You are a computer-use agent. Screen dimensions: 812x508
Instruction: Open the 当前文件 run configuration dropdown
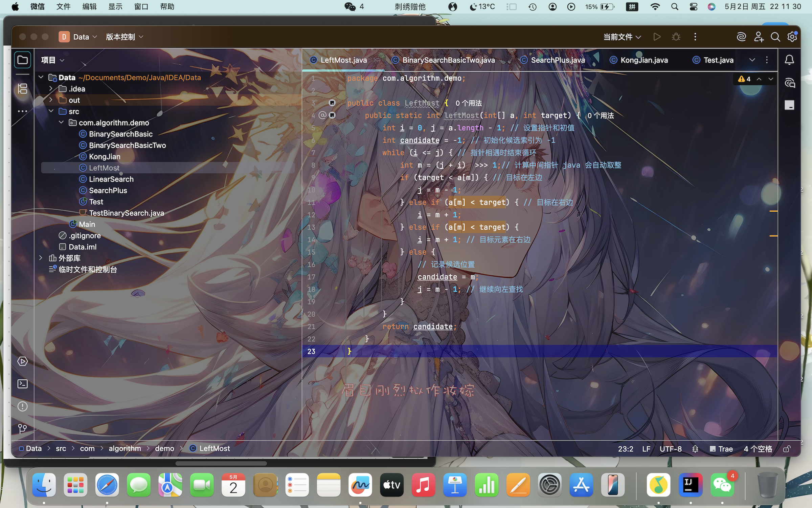click(622, 37)
